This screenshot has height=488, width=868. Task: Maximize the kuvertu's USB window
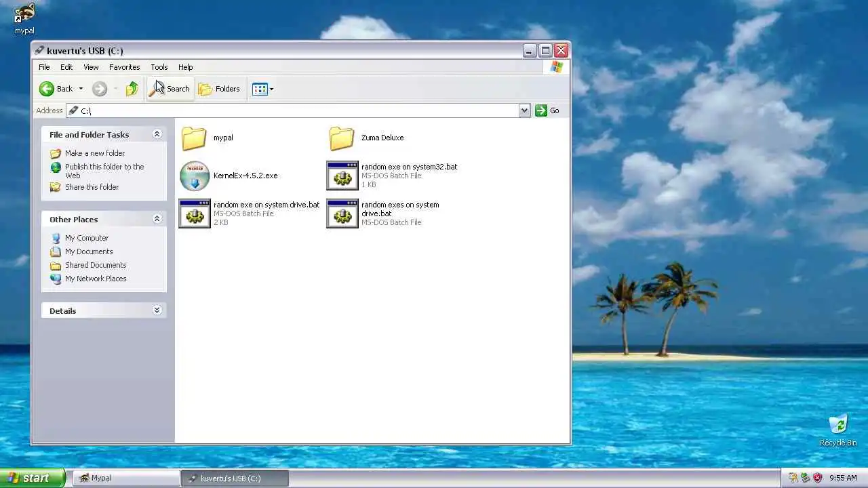click(x=545, y=51)
